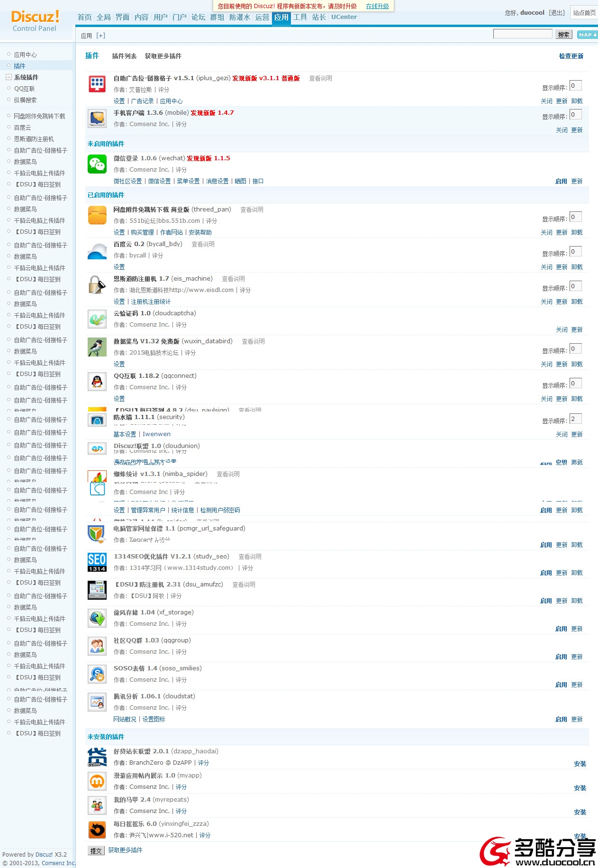The height and width of the screenshot is (868, 598).
Task: Click the 【DSU】防注册机 plugin icon
Action: coord(97,590)
